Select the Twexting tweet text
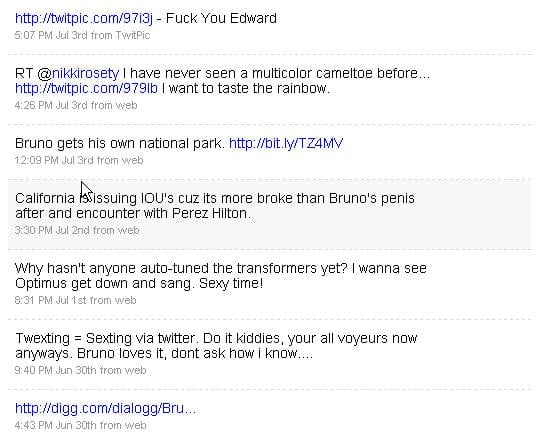Viewport: 549px width, 440px height. click(216, 346)
